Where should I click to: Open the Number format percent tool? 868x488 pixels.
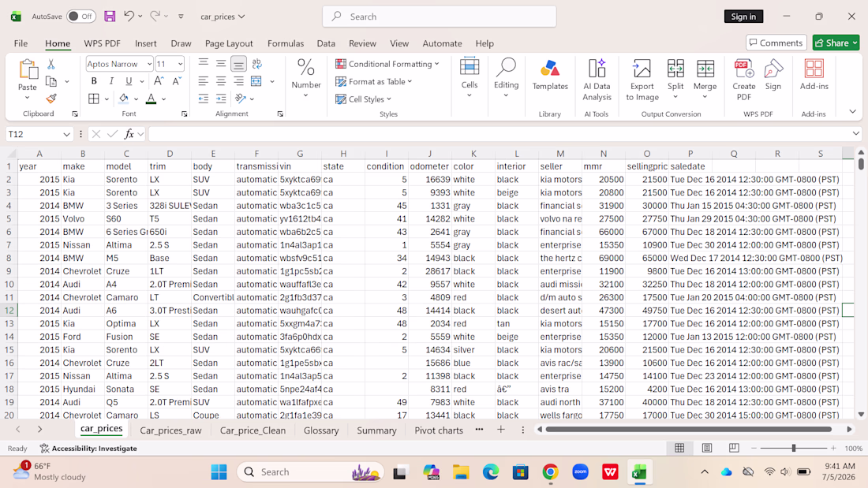pos(306,78)
